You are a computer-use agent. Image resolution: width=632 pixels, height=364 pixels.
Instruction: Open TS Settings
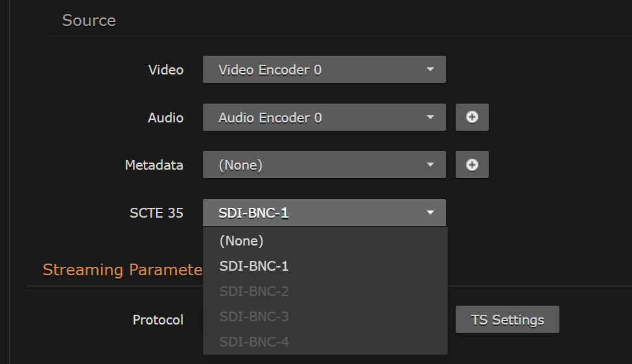[507, 320]
